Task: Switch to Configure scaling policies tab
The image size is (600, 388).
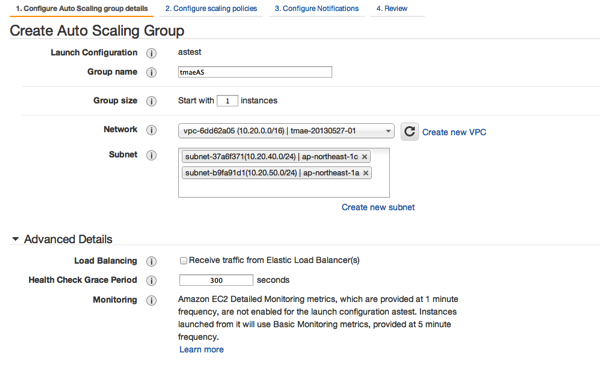Action: 211,8
